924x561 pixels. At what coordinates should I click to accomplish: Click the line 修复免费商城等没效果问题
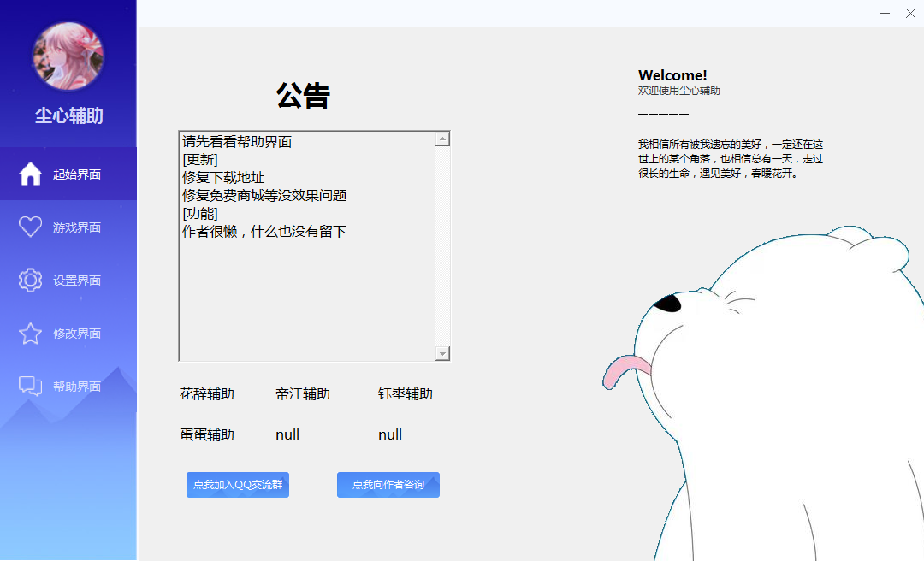(264, 195)
